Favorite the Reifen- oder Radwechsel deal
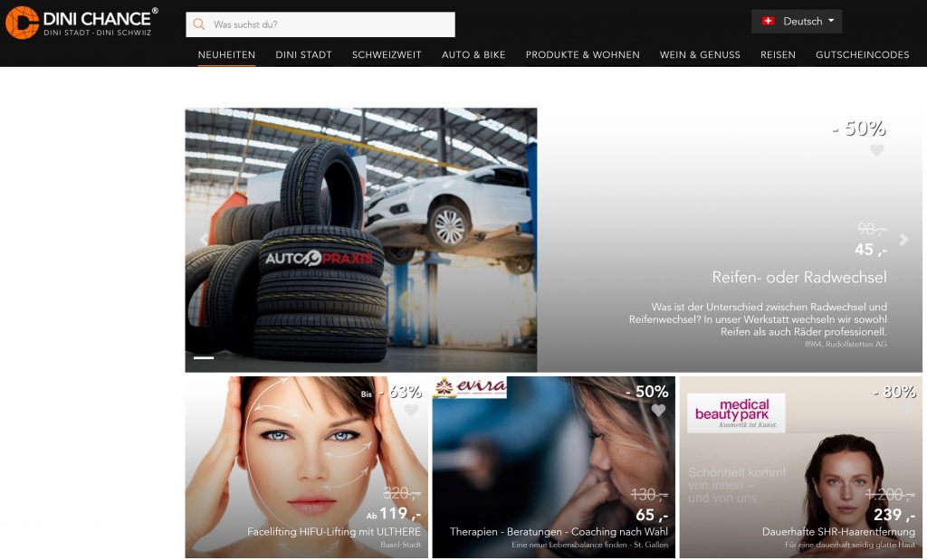This screenshot has height=560, width=927. point(876,151)
